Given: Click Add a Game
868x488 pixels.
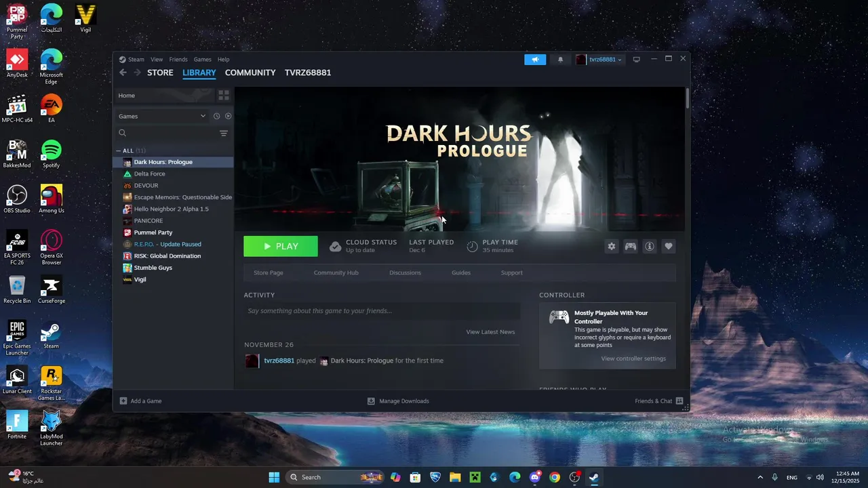Looking at the screenshot, I should pyautogui.click(x=141, y=401).
